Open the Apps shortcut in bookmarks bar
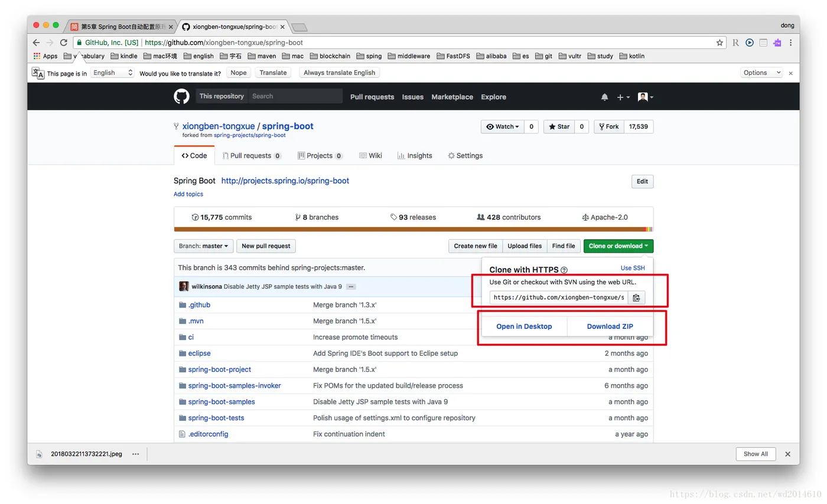The width and height of the screenshot is (827, 504). tap(45, 56)
